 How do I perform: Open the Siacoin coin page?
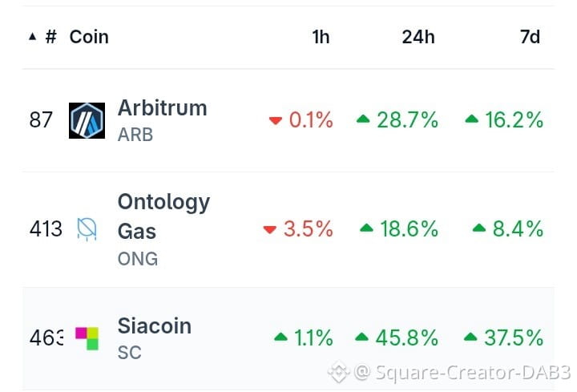155,325
